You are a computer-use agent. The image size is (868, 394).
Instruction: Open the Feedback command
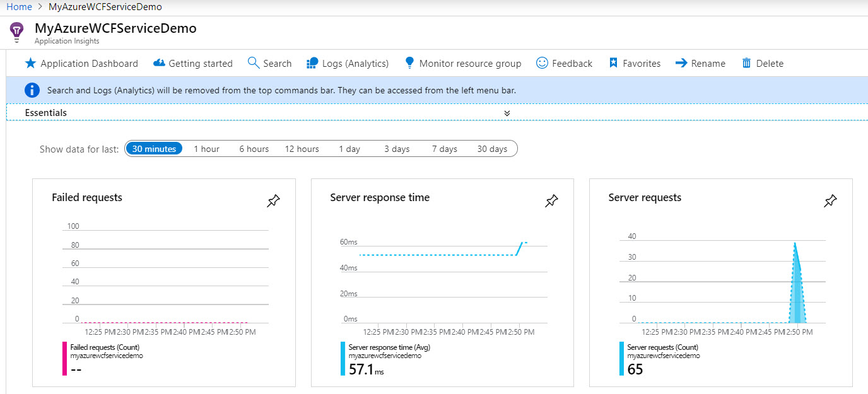coord(564,63)
